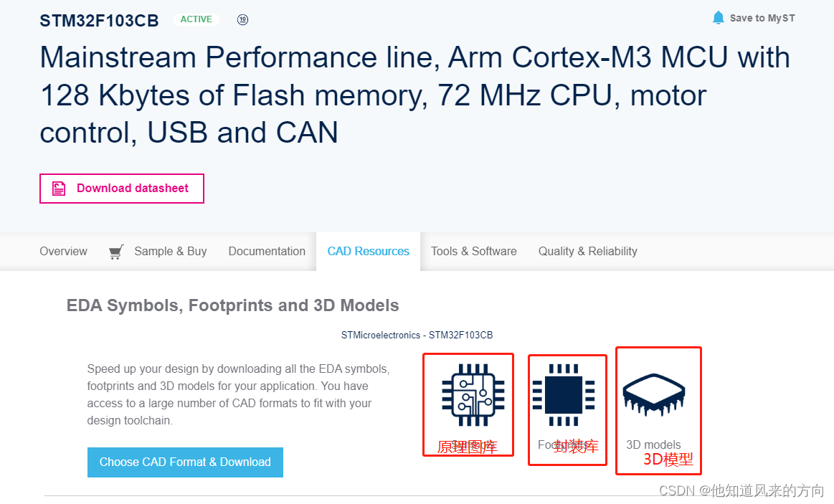Click the circled 10 longevity icon
This screenshot has width=834, height=504.
pos(242,19)
